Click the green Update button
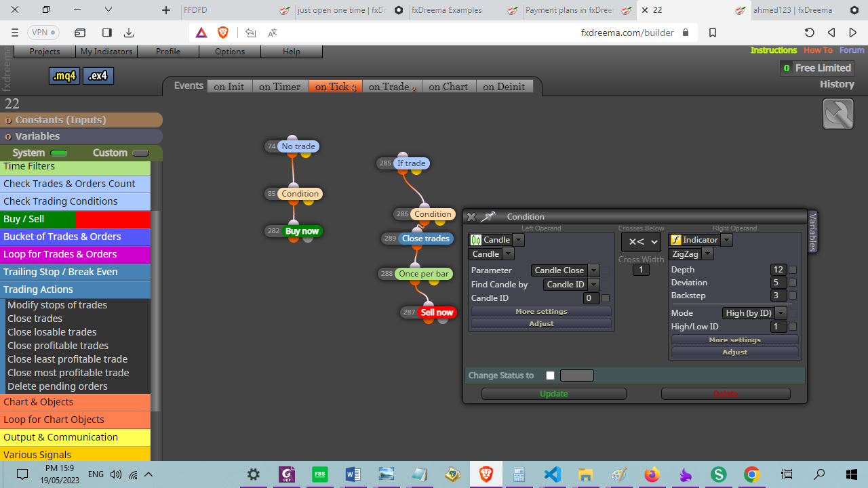The height and width of the screenshot is (488, 868). (x=554, y=394)
